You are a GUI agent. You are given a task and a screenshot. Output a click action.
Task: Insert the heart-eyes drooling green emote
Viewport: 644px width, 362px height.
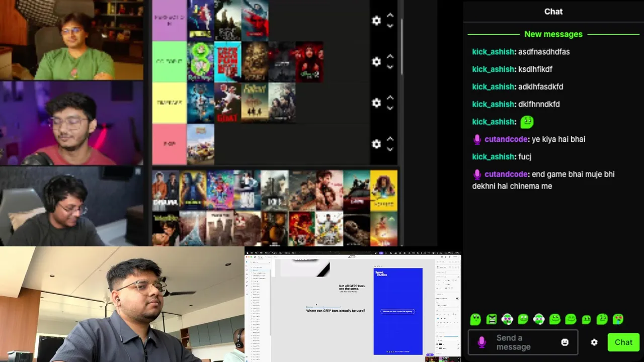click(618, 319)
